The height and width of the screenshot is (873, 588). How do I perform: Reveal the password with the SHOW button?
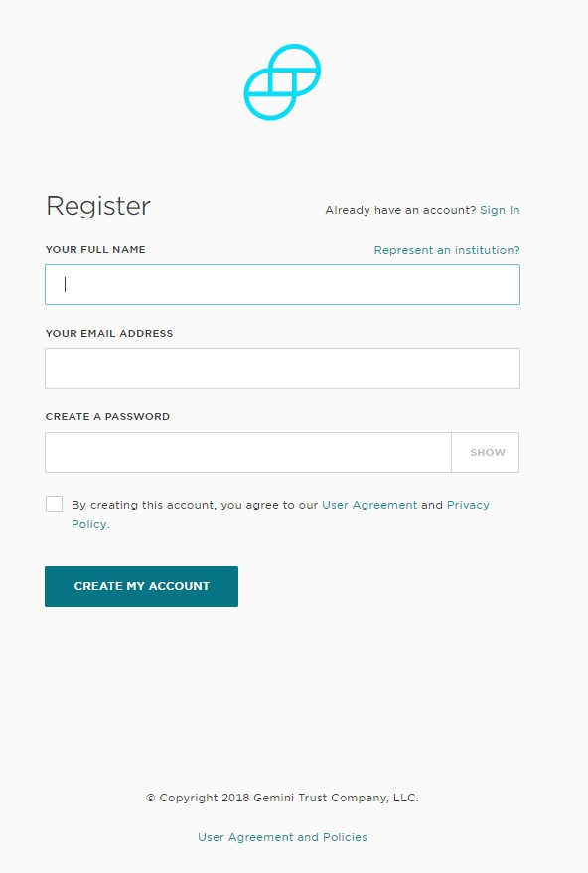486,452
